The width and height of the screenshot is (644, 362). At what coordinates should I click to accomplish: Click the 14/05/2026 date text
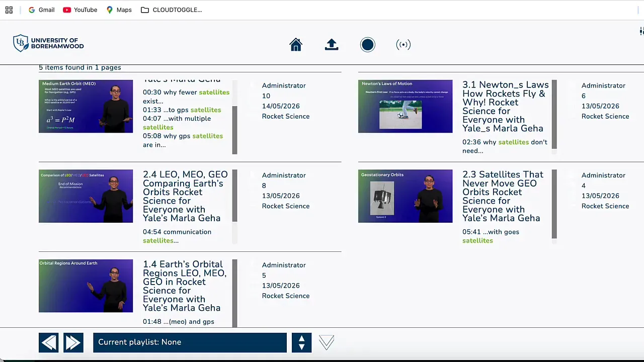click(x=281, y=106)
